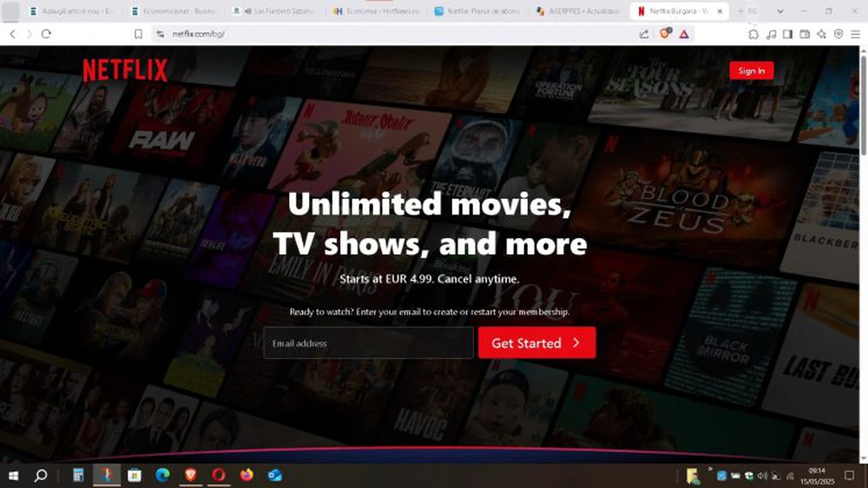Reload the Netflix page
This screenshot has height=488, width=868.
click(47, 34)
